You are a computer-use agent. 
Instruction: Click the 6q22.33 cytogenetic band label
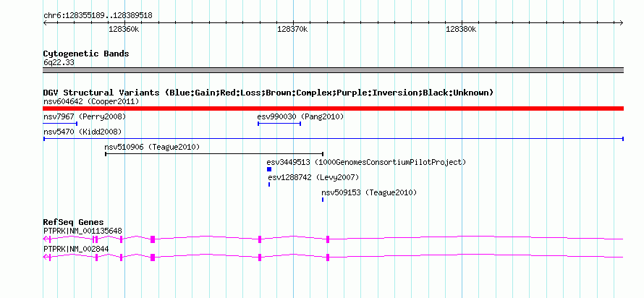click(59, 63)
